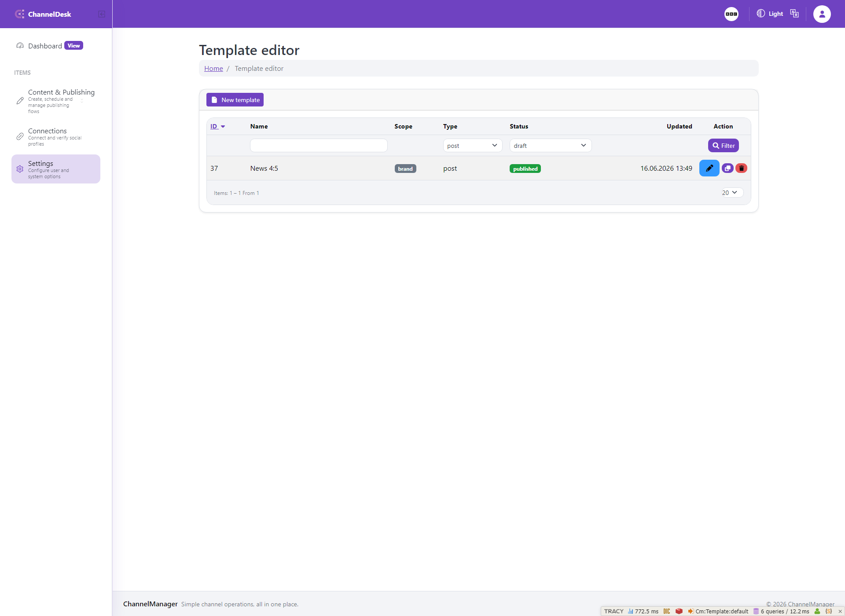This screenshot has width=845, height=616.
Task: Open the Tracy DIC panel
Action: tap(667, 611)
